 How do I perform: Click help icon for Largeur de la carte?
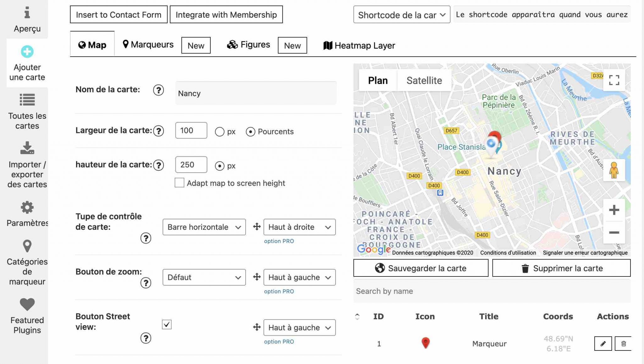158,131
